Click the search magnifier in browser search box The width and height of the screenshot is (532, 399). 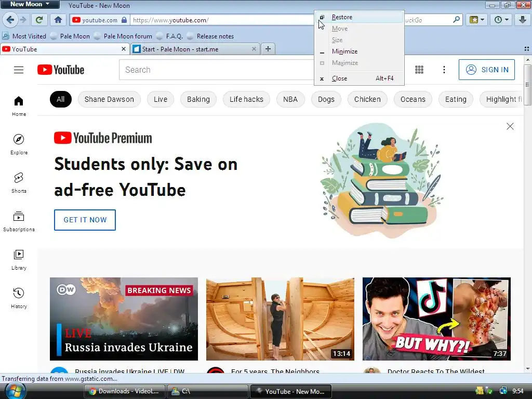pos(456,20)
